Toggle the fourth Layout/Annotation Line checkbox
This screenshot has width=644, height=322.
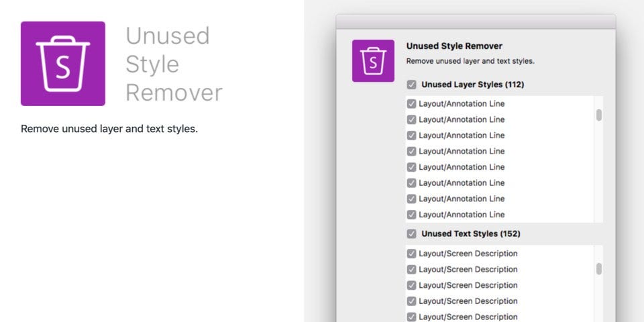click(411, 152)
